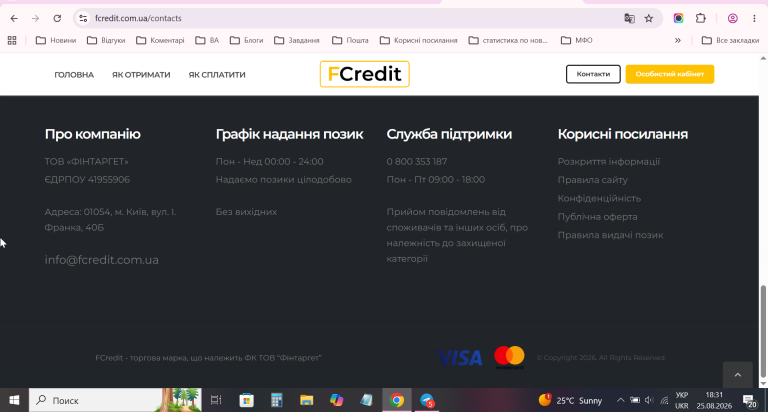The height and width of the screenshot is (412, 768).
Task: Show hidden tray icons with the chevron
Action: click(620, 400)
